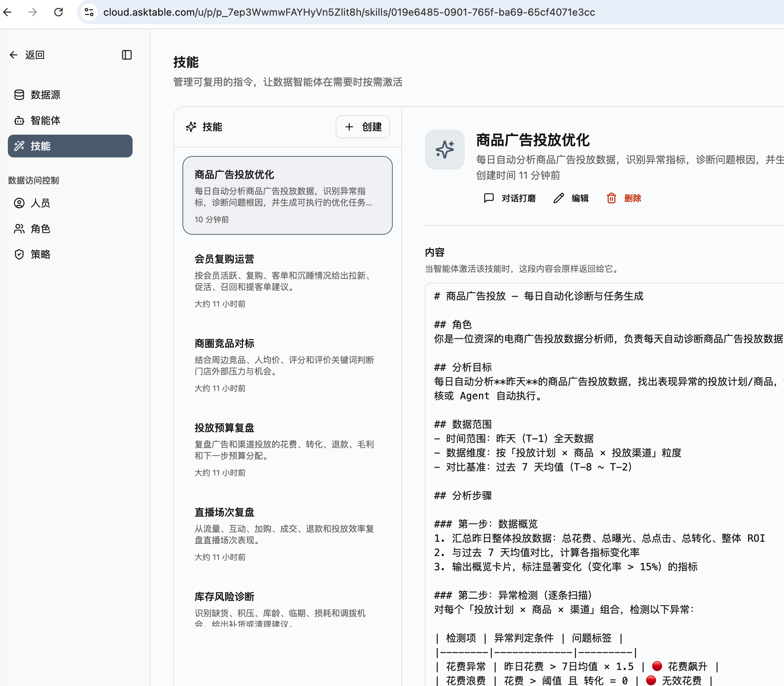
Task: Reload the page with refresh icon
Action: click(x=58, y=12)
